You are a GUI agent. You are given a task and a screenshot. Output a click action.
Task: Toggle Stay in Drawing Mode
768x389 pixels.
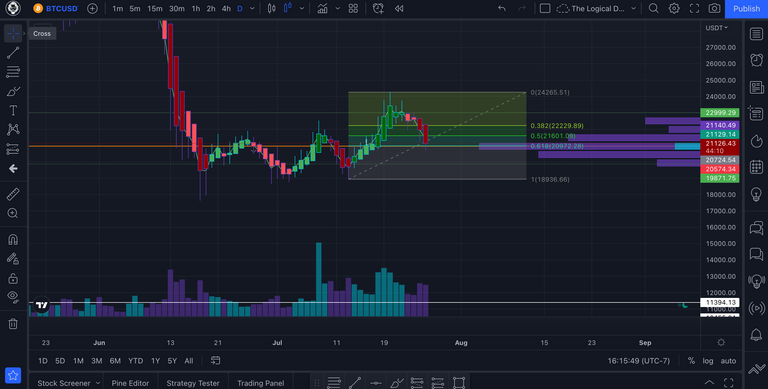click(x=13, y=259)
